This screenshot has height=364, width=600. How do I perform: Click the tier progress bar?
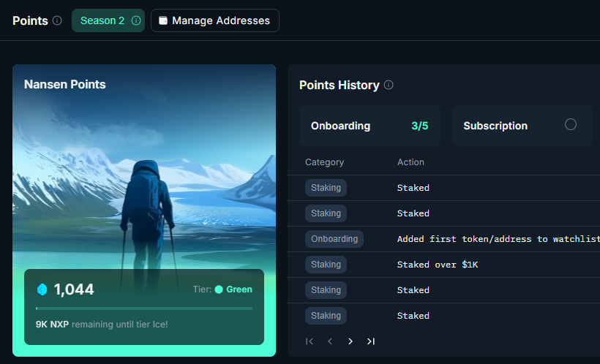tap(144, 308)
